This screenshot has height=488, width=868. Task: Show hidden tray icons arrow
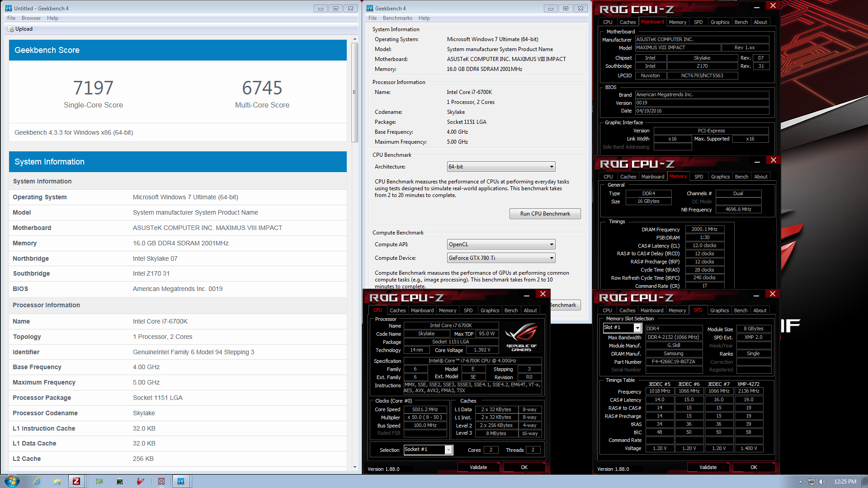tap(800, 482)
